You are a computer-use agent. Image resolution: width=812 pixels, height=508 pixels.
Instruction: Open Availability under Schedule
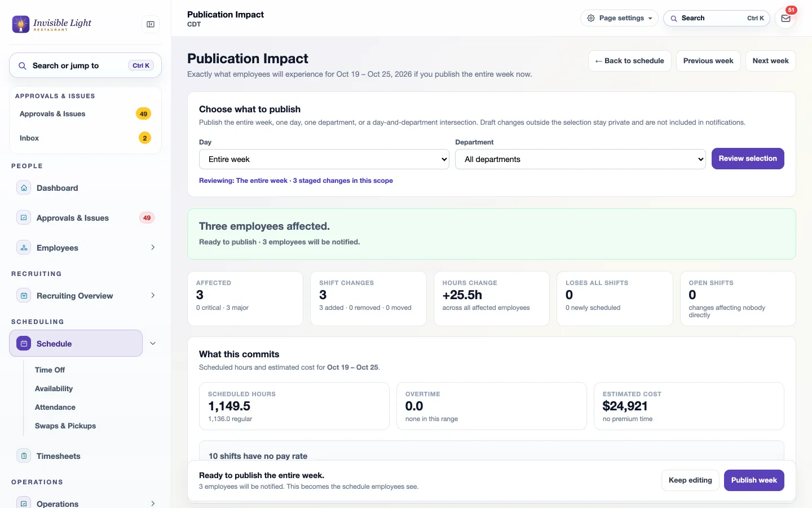(54, 388)
